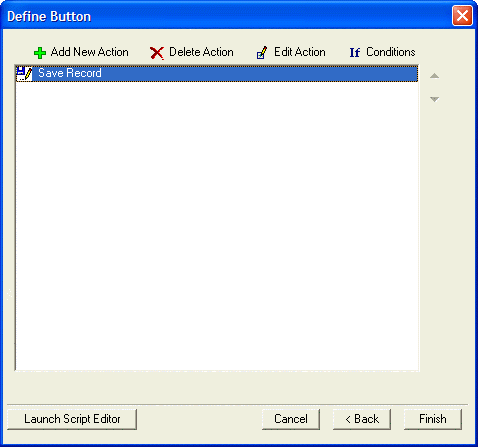Click the blank space right of 'Save Record' text
This screenshot has width=478, height=447.
[x=260, y=73]
